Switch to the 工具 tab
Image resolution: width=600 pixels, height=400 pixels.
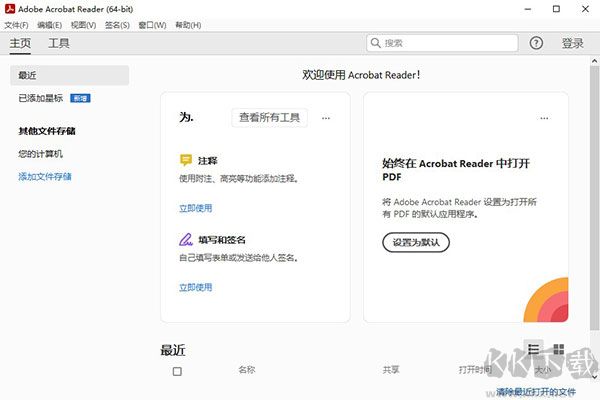(x=59, y=43)
